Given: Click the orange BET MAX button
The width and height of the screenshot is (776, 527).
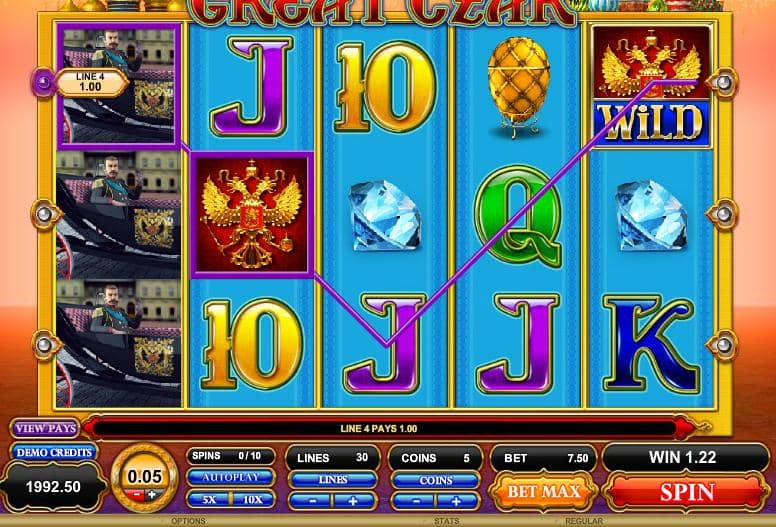Looking at the screenshot, I should 543,492.
